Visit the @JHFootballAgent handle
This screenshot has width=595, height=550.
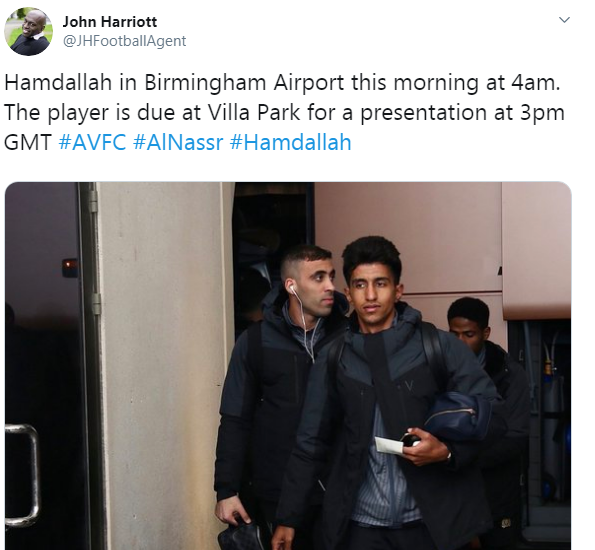pos(124,41)
